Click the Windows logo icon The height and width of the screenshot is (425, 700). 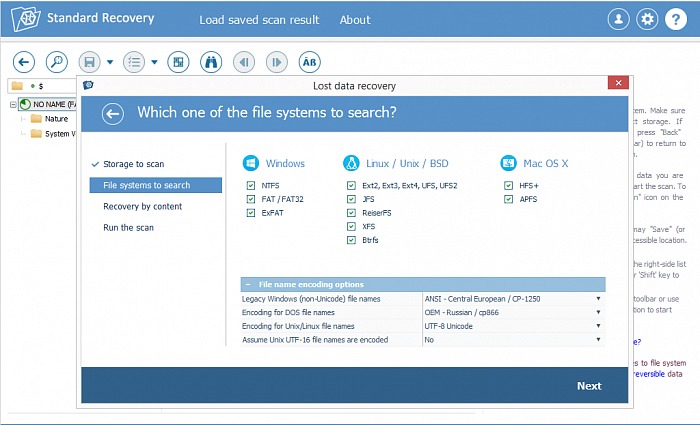click(x=251, y=163)
